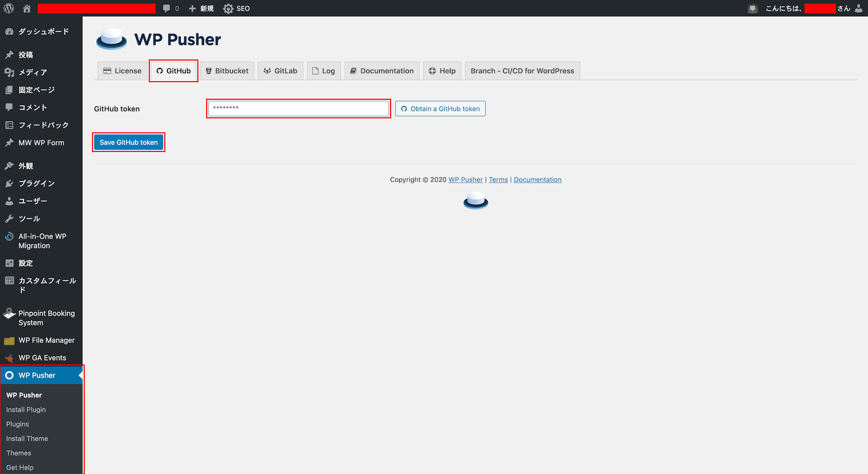Viewport: 868px width, 474px height.
Task: Click the 外観 appearance brush icon
Action: pyautogui.click(x=10, y=165)
